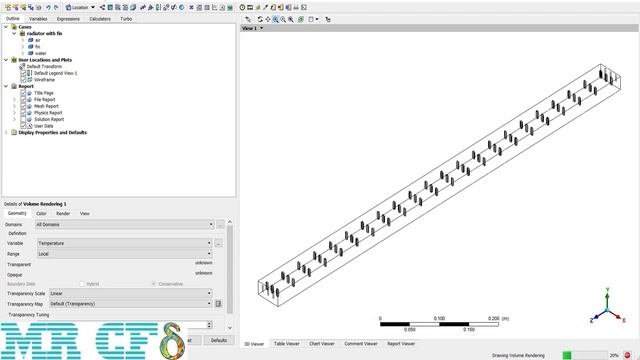Insert a Legend from toolbar

coord(158,7)
